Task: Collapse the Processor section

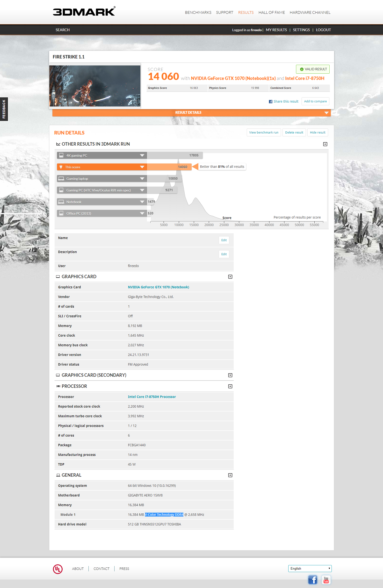Action: coord(230,386)
